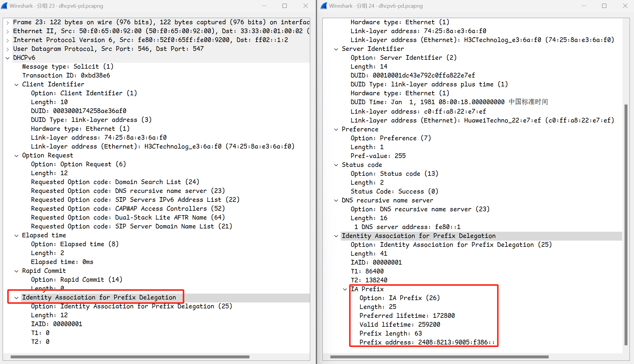Select 'Option: Rapid Commit (14)' row

point(77,280)
